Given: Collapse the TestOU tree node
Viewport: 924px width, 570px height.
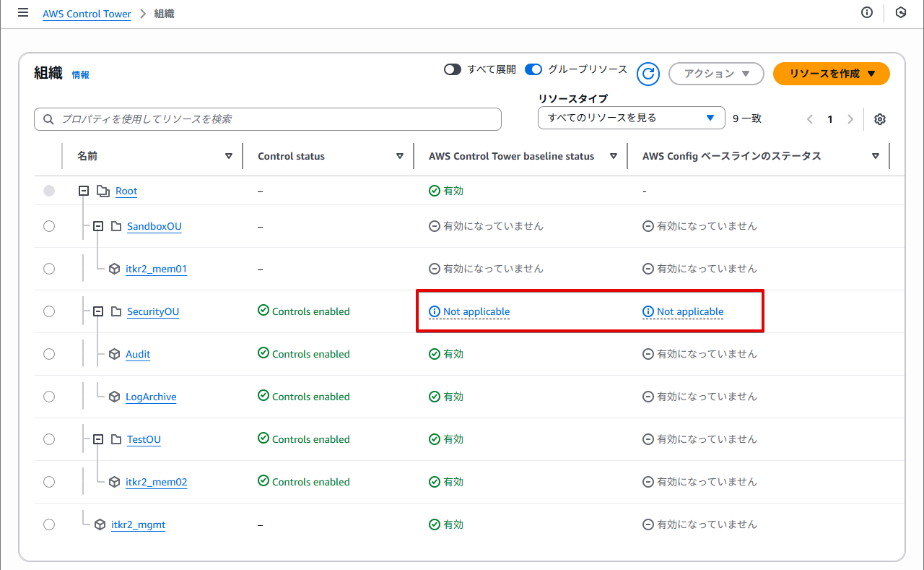Looking at the screenshot, I should point(98,439).
